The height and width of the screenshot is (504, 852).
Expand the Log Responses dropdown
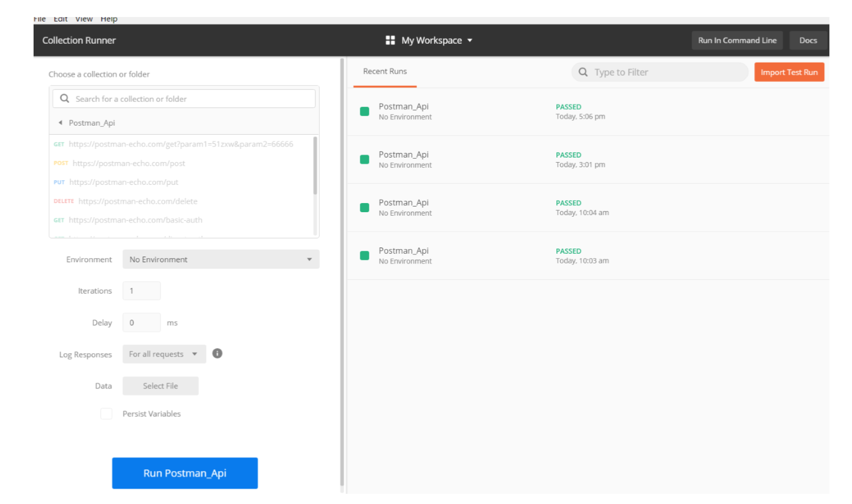click(164, 354)
